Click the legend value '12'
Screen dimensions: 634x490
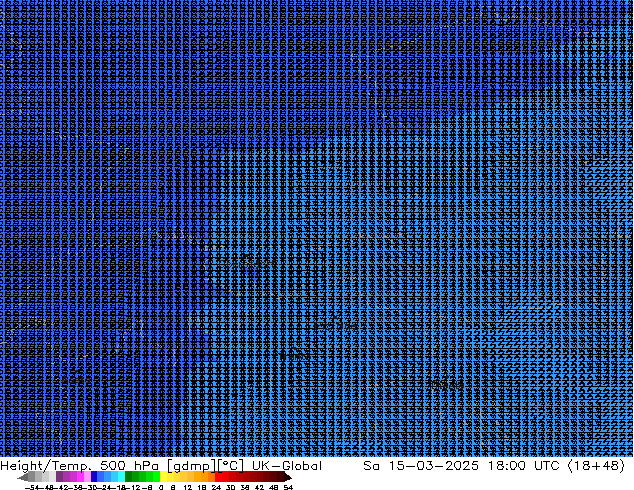tap(188, 487)
